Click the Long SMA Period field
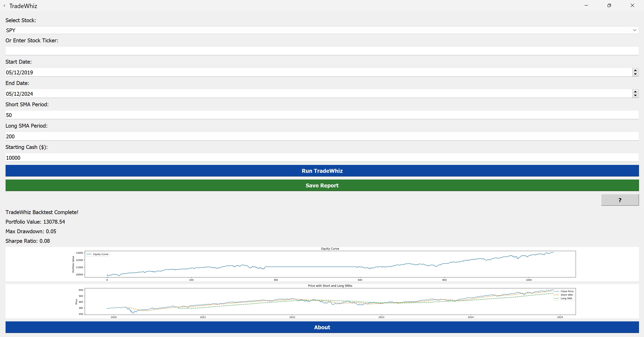The width and height of the screenshot is (644, 337). point(322,136)
